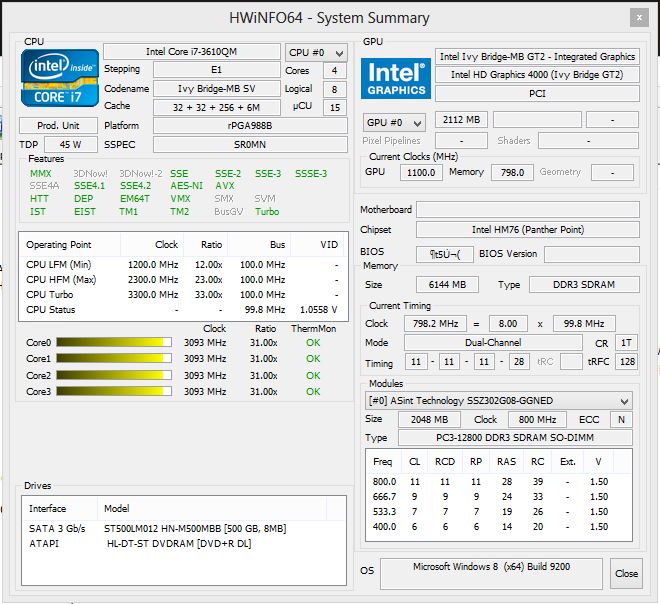Click the Logical processors count field
660x604 pixels.
pos(335,89)
